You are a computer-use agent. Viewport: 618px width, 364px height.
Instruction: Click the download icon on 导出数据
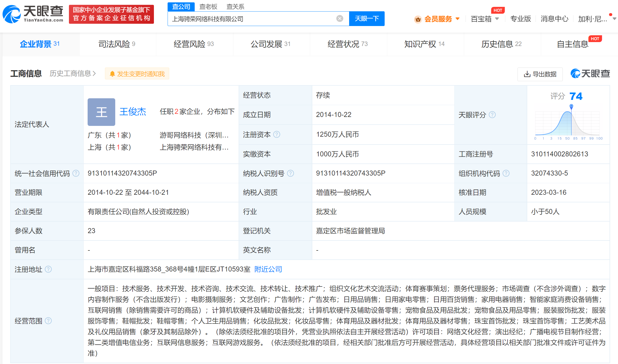[x=527, y=74]
